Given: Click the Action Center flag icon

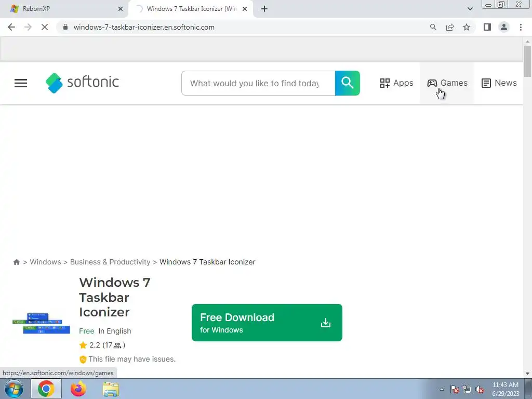Looking at the screenshot, I should point(455,390).
